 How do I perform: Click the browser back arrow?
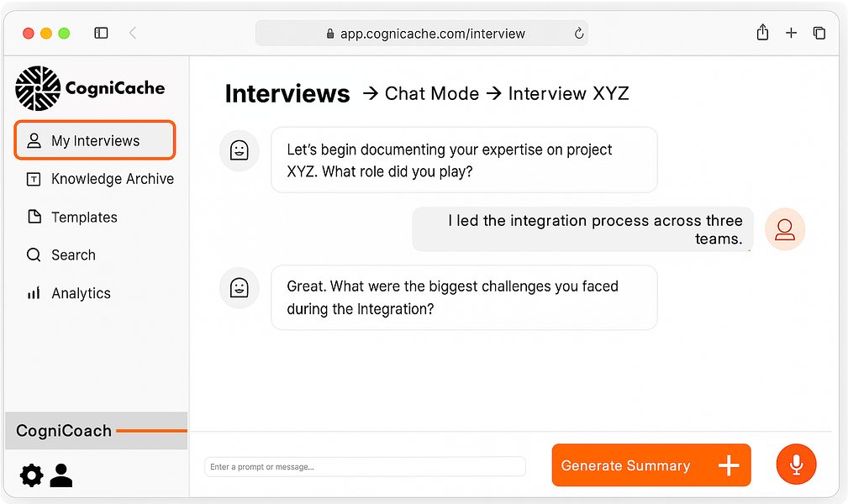tap(133, 34)
